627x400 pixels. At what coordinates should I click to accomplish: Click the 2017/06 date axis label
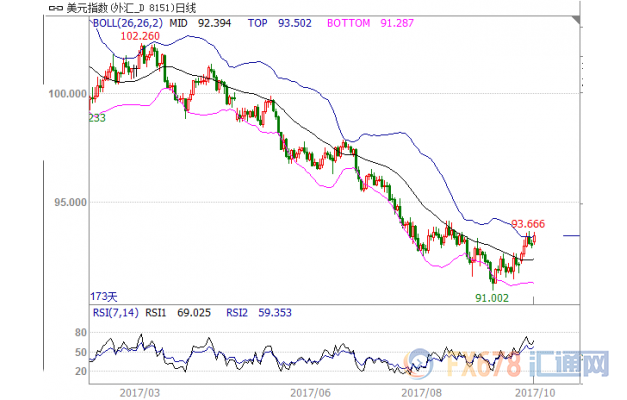click(x=310, y=393)
